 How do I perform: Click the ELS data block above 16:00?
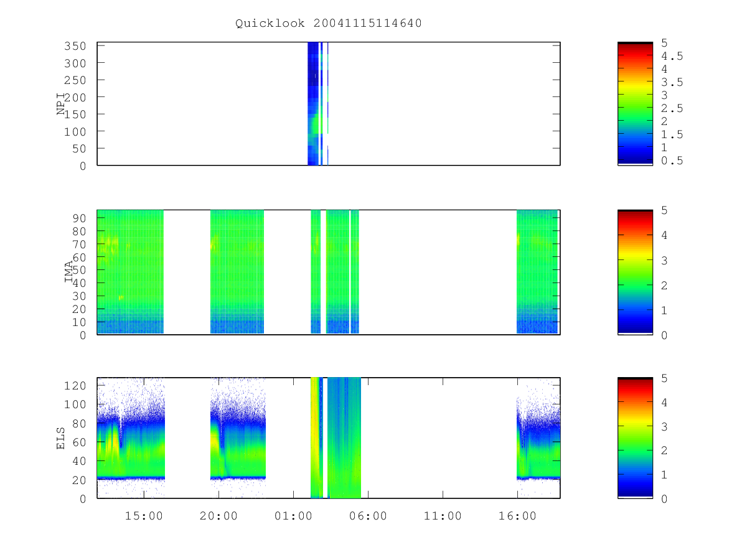coord(538,438)
